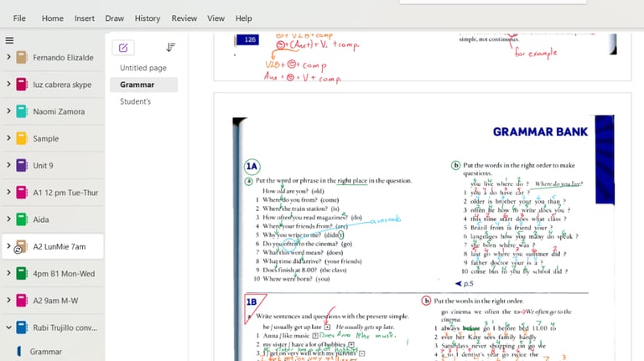Screen dimensions: 644x361
Task: Click the A2 LunMie 7am syncing notebook icon
Action: pos(20,246)
